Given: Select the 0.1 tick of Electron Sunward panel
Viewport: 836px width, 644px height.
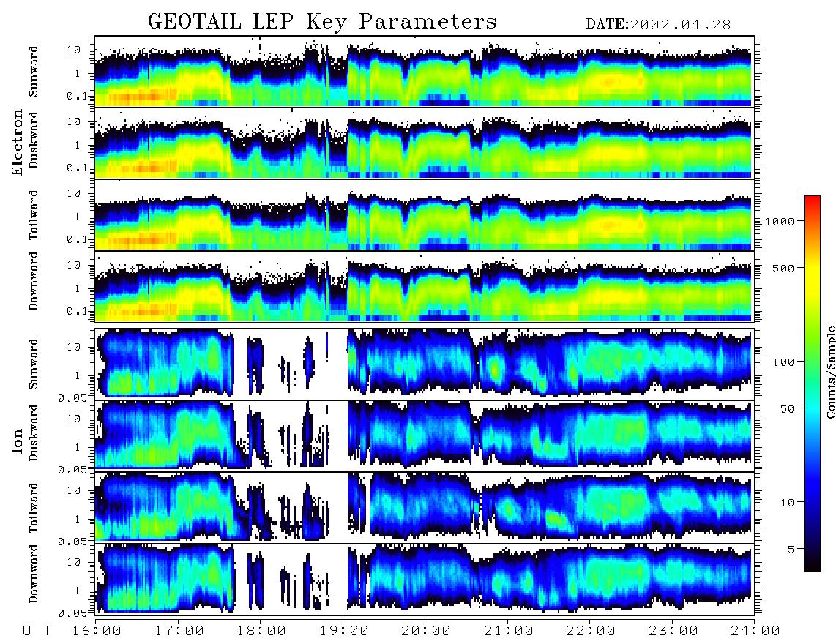Looking at the screenshot, I should (x=76, y=96).
